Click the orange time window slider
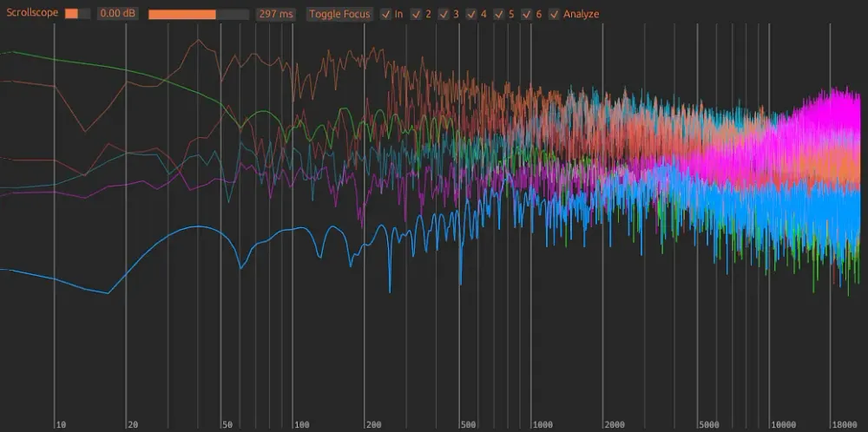868x432 pixels. [197, 14]
